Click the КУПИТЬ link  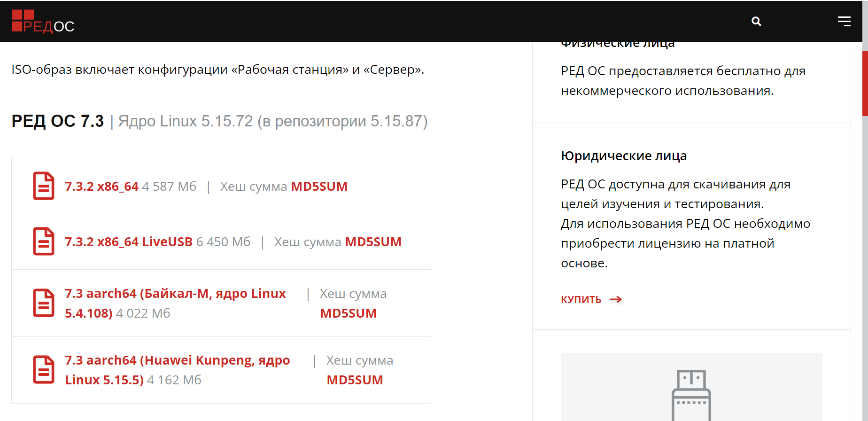[581, 299]
